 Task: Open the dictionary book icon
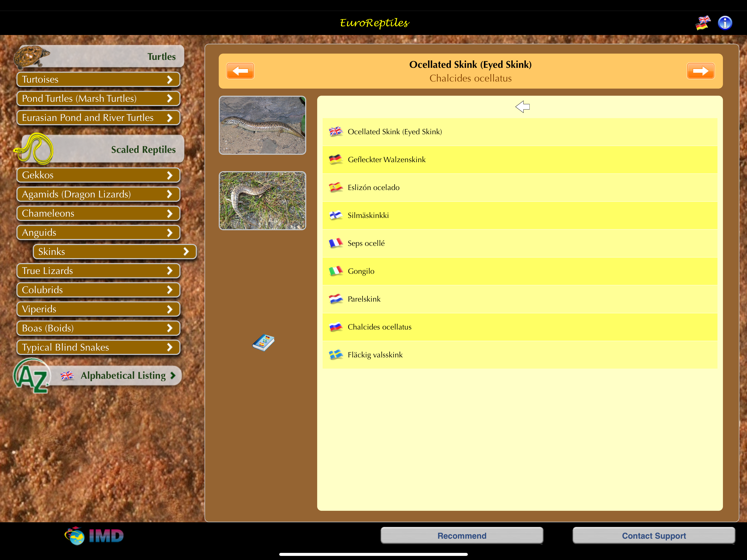[263, 343]
